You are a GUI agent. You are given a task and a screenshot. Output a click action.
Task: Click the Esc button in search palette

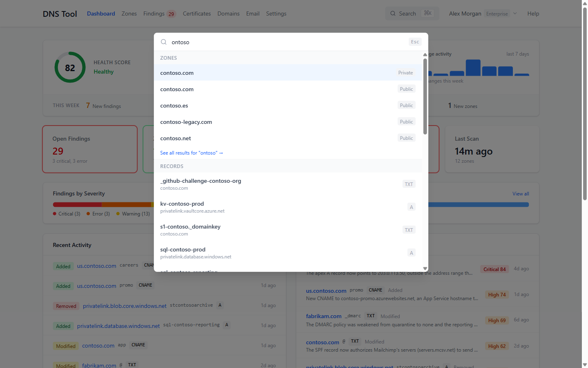pos(415,42)
